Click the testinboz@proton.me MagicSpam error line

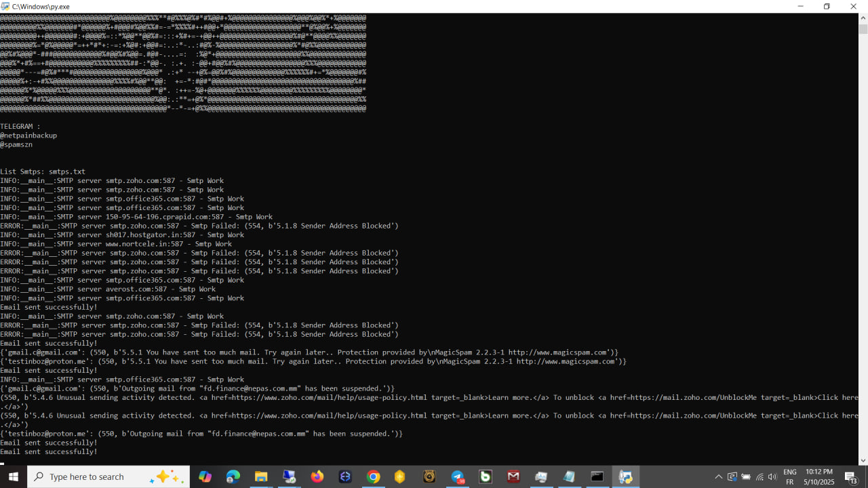coord(313,361)
